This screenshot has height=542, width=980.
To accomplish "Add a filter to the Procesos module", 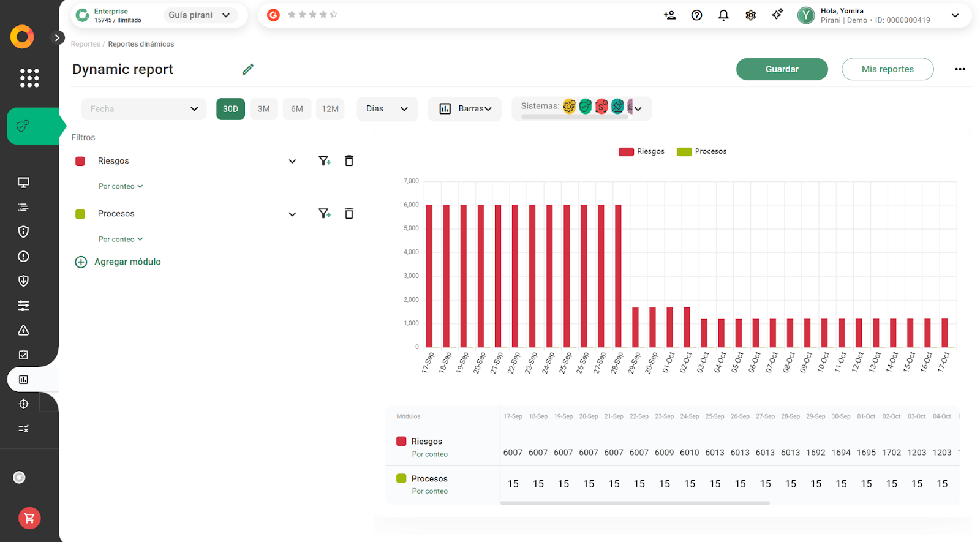I will click(x=324, y=214).
